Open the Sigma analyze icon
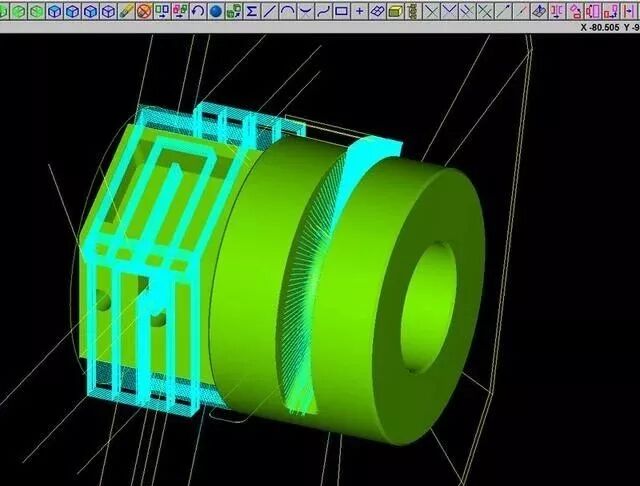This screenshot has width=640, height=486. (x=251, y=11)
